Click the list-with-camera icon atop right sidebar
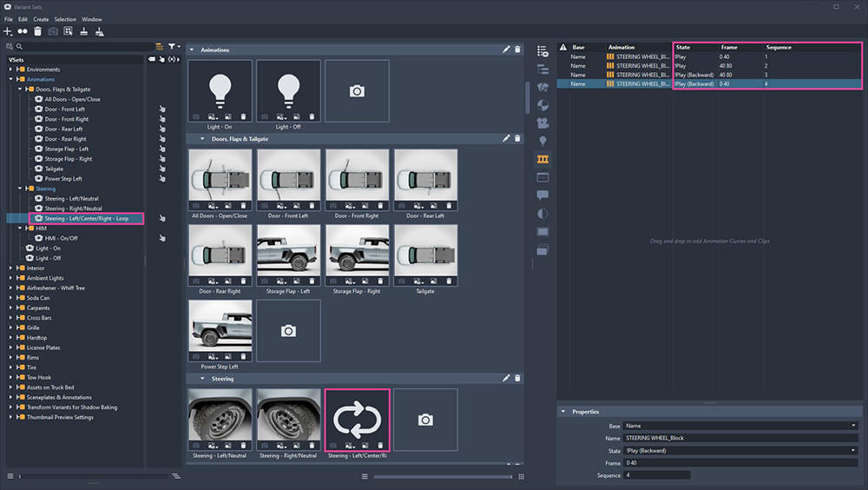Screen dimensions: 868x490 tap(542, 51)
